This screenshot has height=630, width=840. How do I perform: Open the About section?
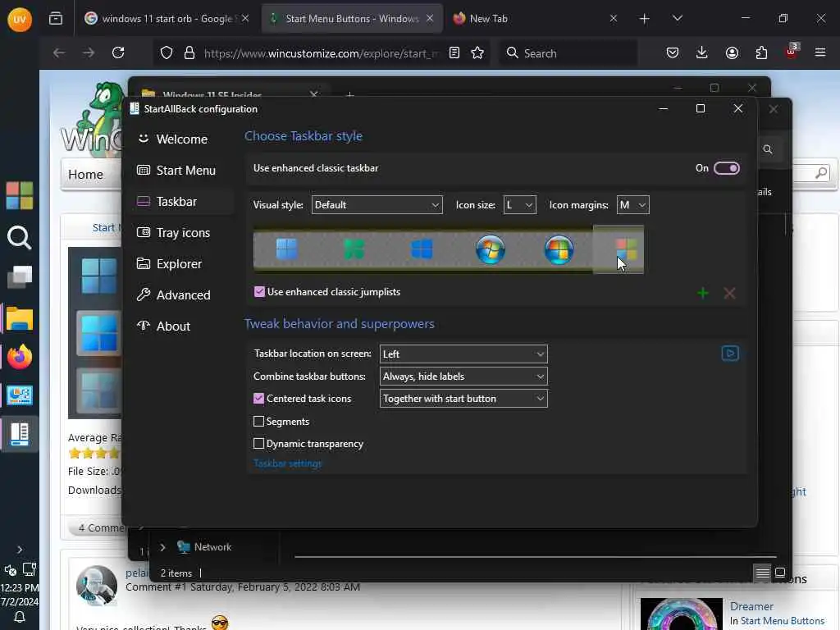pyautogui.click(x=180, y=326)
